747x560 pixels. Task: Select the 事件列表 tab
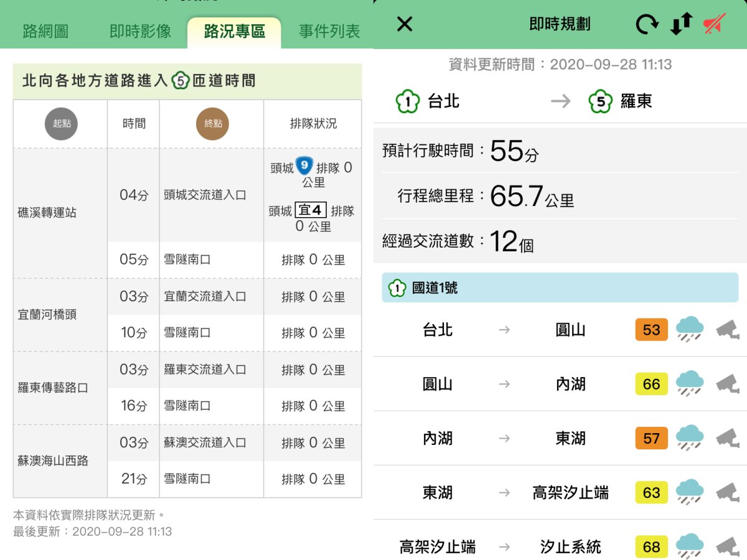[329, 32]
